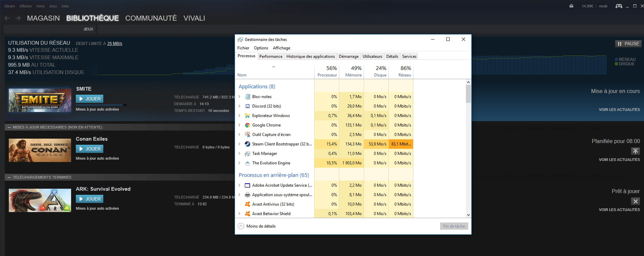Remove ARK: Survival Evolved from downloads list
644x256 pixels.
636,201
